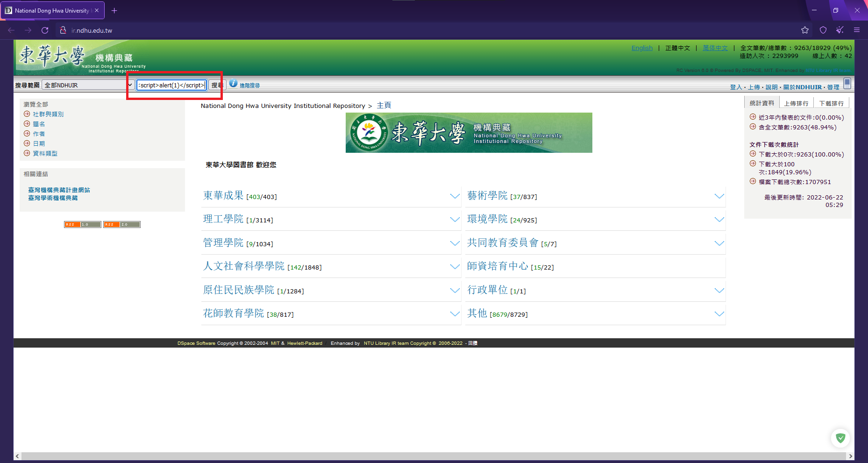The height and width of the screenshot is (463, 868).
Task: Expand the 管理學院 community chevron
Action: click(455, 243)
